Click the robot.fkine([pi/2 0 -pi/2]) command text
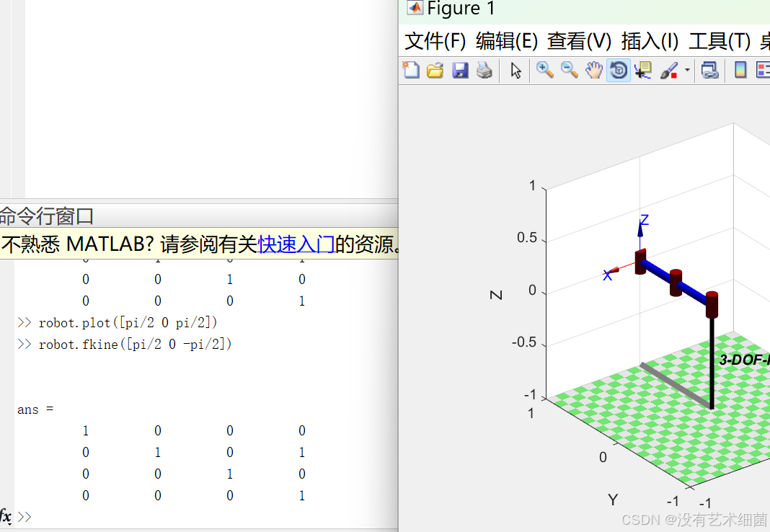 point(135,344)
